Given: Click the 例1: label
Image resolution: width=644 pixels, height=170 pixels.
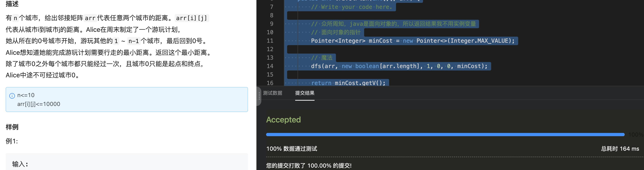Looking at the screenshot, I should click(12, 141).
